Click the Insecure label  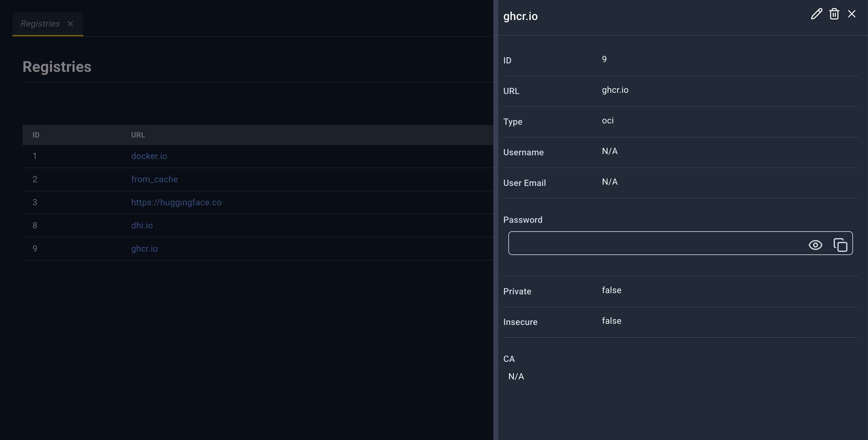520,322
